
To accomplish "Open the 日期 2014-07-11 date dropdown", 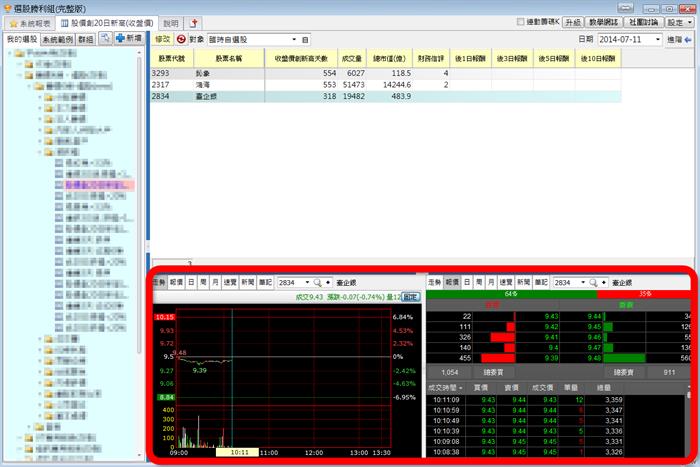I will pyautogui.click(x=658, y=40).
